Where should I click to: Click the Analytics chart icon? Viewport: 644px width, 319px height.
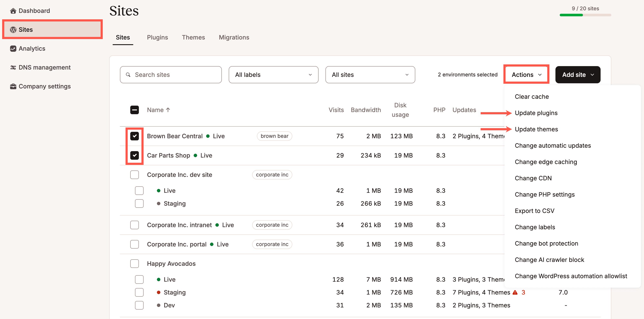13,49
